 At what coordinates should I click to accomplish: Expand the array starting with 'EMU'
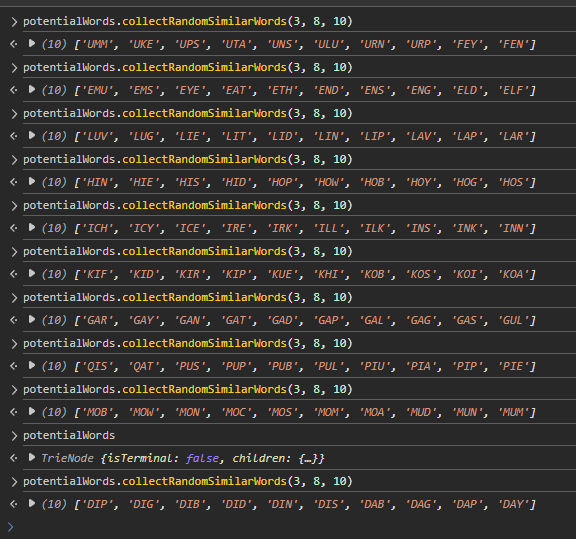pyautogui.click(x=32, y=90)
